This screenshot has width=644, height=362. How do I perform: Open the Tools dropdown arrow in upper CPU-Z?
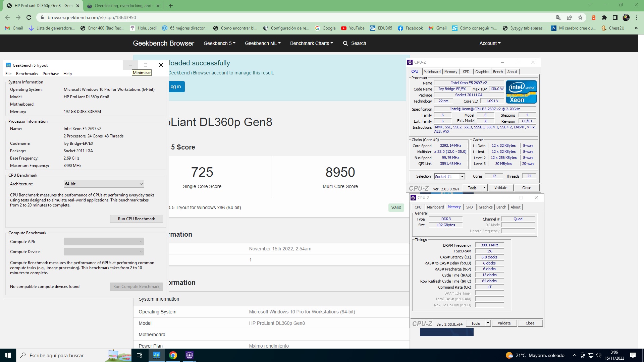point(484,188)
